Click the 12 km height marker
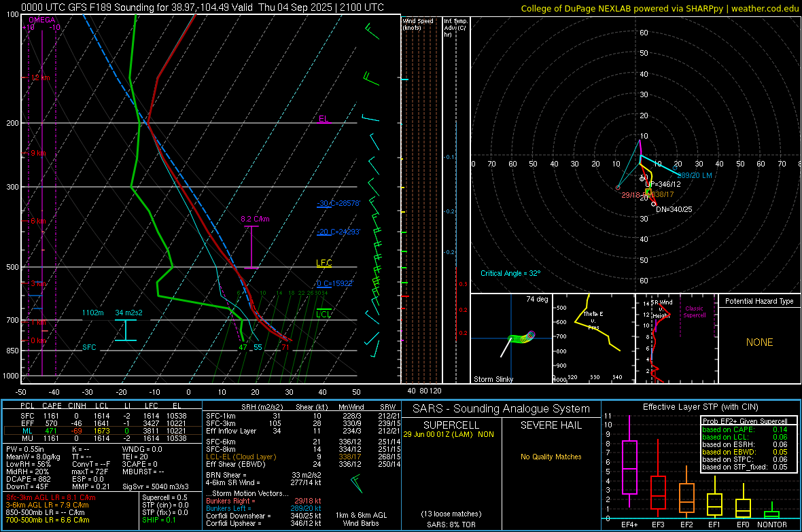 coord(40,77)
